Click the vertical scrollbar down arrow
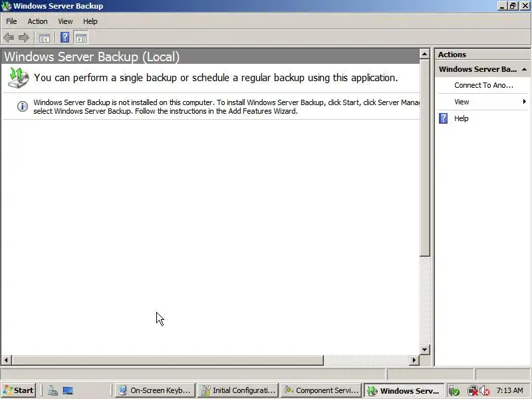This screenshot has width=532, height=399. (424, 350)
